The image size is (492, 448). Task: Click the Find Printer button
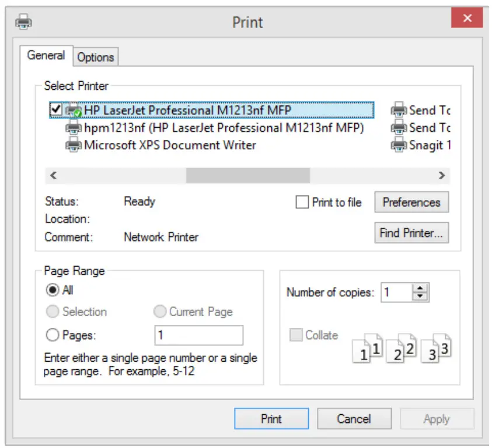click(411, 233)
